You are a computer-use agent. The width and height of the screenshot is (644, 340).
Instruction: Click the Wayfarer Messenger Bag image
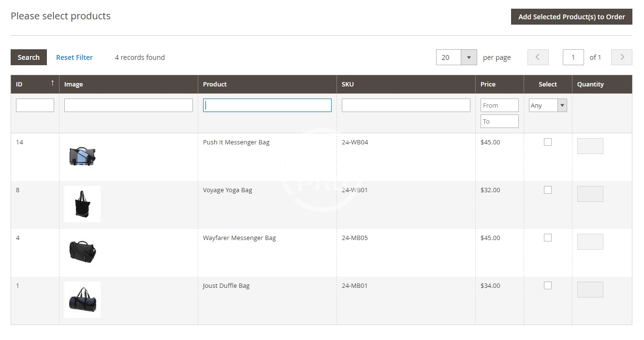tap(82, 252)
